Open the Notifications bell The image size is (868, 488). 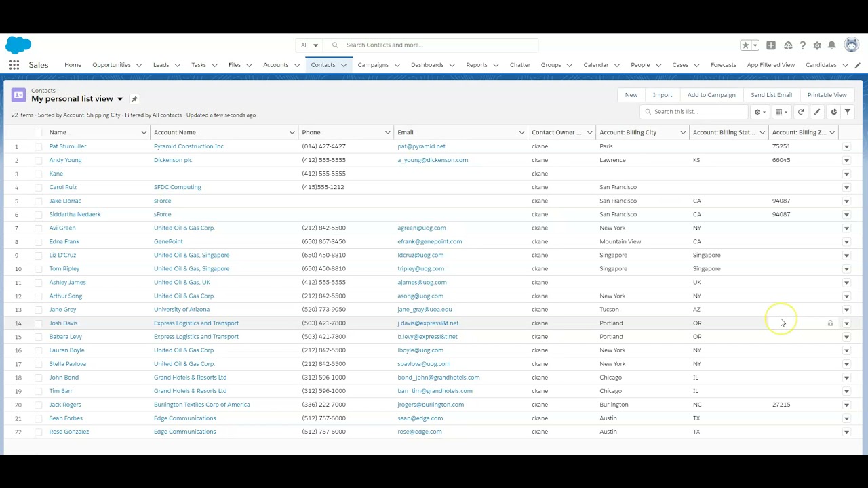coord(831,45)
